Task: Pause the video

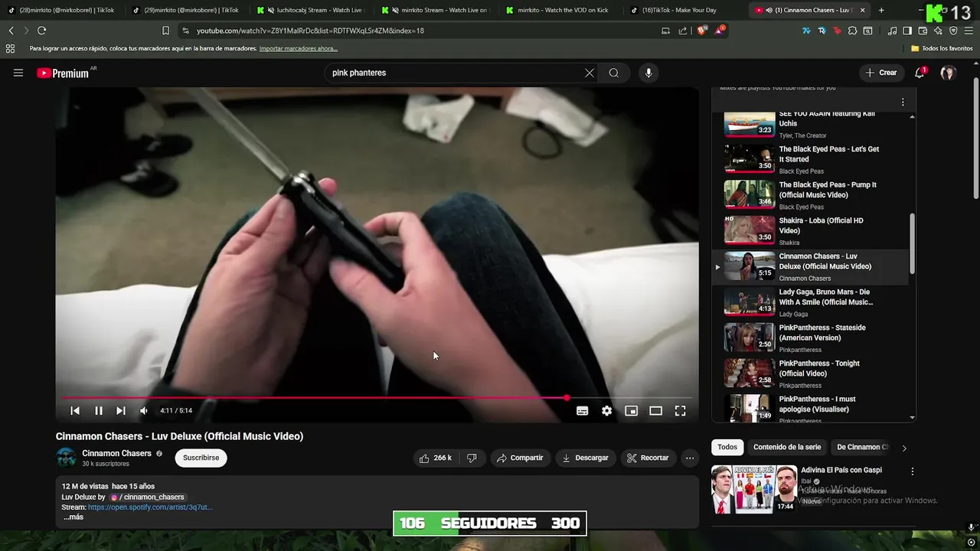Action: (99, 411)
